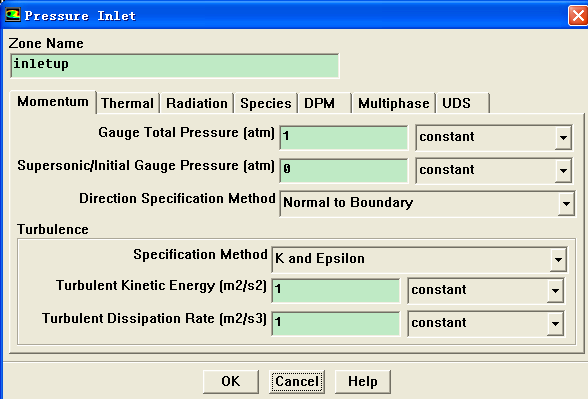Open the Species tab
This screenshot has height=399, width=588.
click(x=266, y=103)
